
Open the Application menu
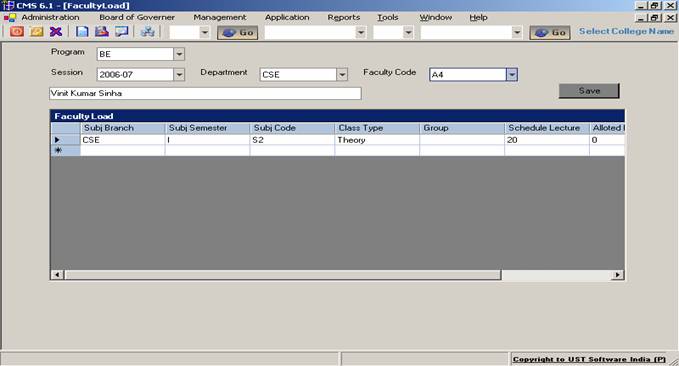[x=287, y=17]
